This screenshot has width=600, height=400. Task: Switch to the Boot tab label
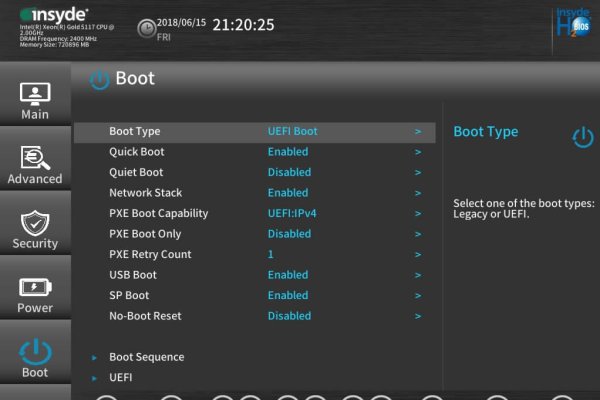35,372
